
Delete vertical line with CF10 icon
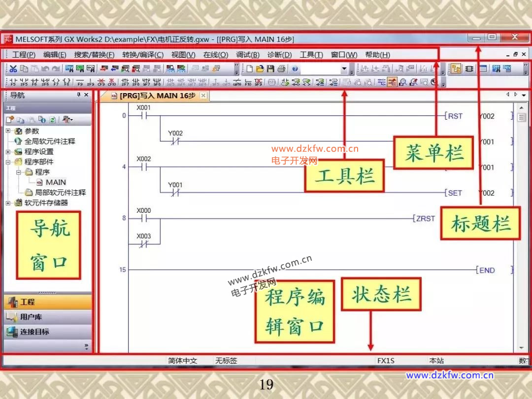pyautogui.click(x=112, y=82)
